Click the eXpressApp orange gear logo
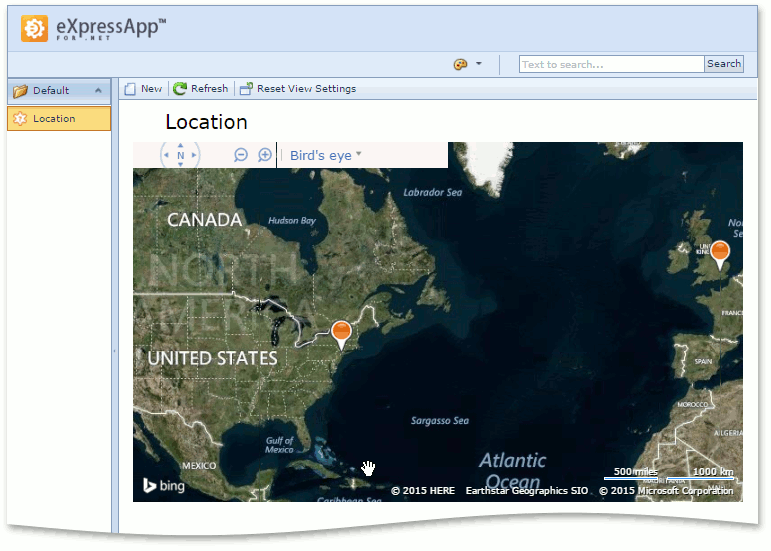771x551 pixels. [34, 28]
